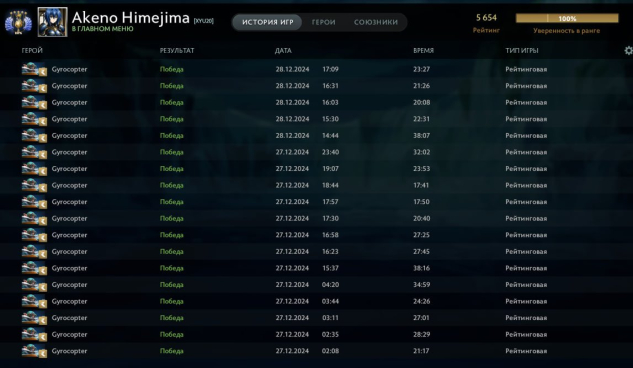Click the Gyrocopter icon for the 17:30 match
Viewport: 633px width, 368px height.
pyautogui.click(x=34, y=218)
